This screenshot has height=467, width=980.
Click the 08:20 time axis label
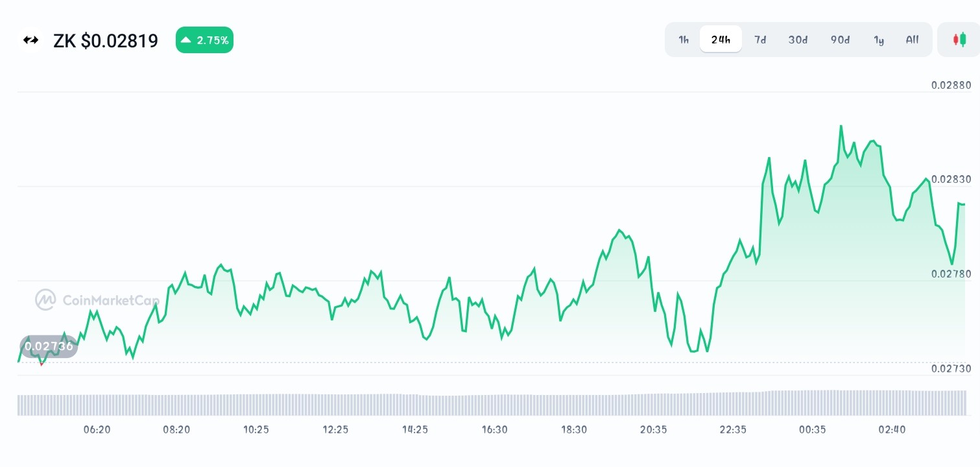(176, 429)
